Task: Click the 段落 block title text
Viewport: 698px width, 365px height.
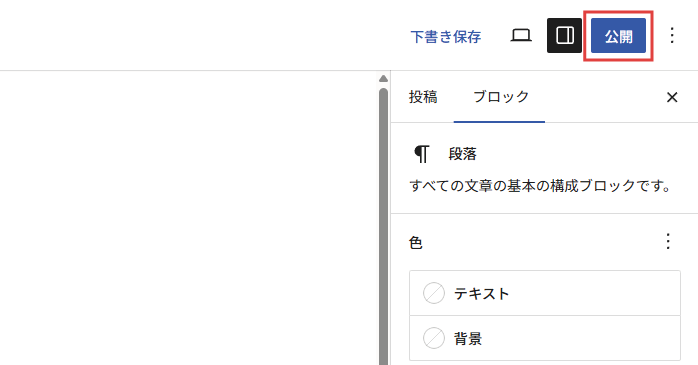Action: click(x=463, y=154)
